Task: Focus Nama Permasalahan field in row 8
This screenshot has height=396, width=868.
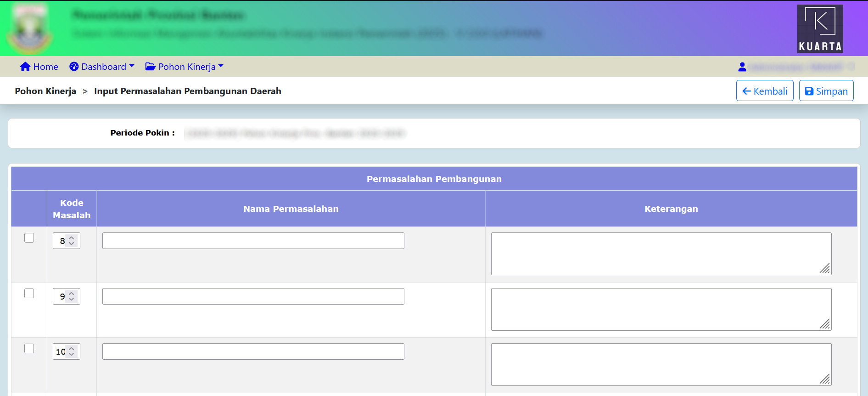Action: (x=253, y=241)
